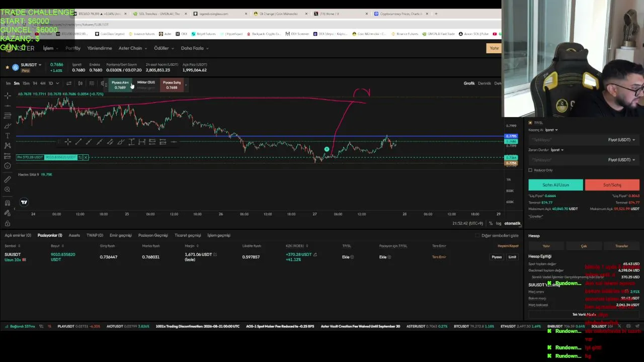Pick the text annotation tool

coord(7,136)
